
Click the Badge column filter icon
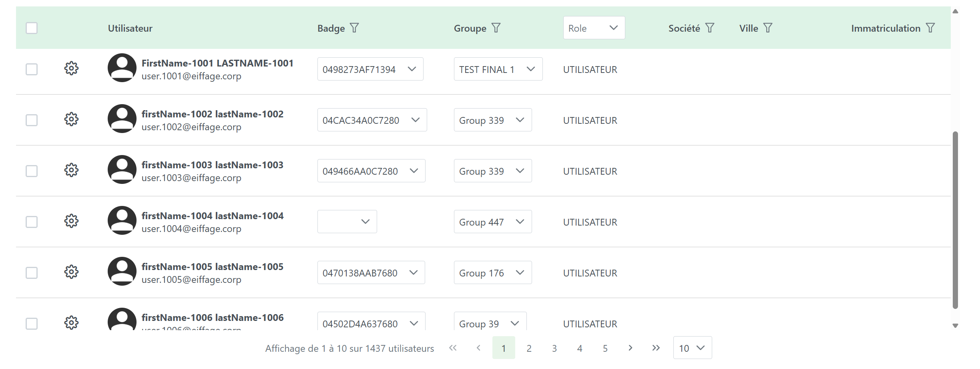(x=354, y=28)
